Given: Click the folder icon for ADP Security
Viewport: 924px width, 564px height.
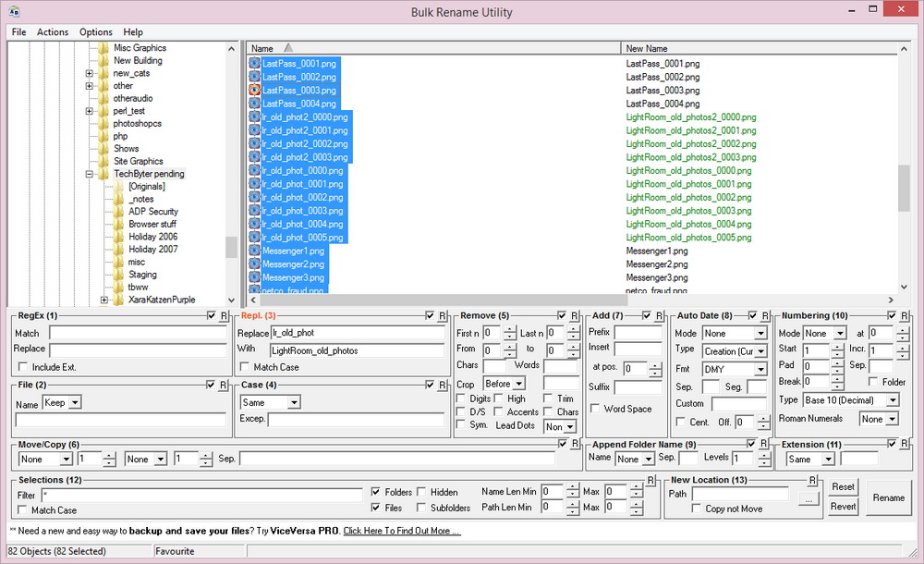Looking at the screenshot, I should point(119,211).
